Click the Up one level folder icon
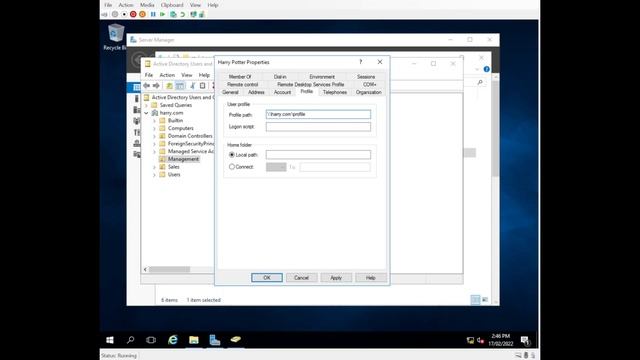The image size is (640, 360). coord(169,86)
